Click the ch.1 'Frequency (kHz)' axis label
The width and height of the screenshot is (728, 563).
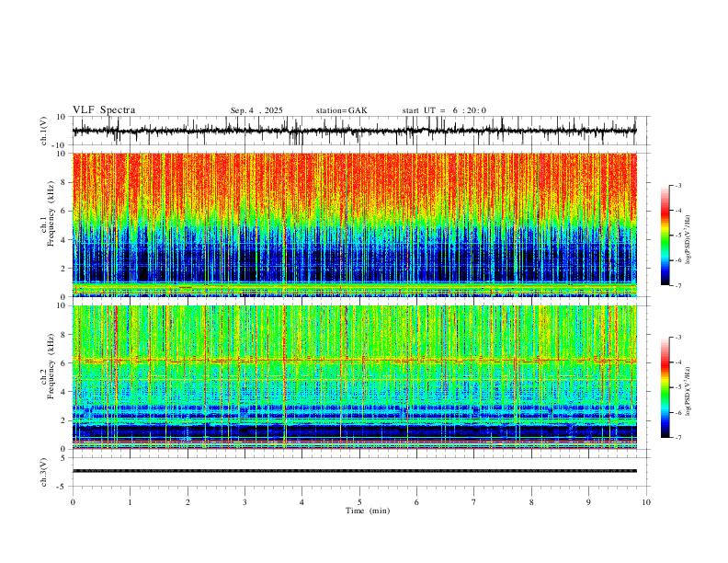[51, 213]
